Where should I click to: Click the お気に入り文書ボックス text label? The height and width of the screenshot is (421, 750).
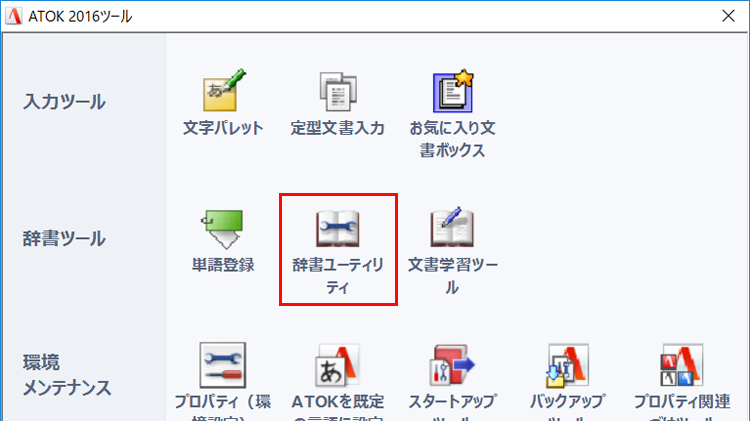point(452,139)
